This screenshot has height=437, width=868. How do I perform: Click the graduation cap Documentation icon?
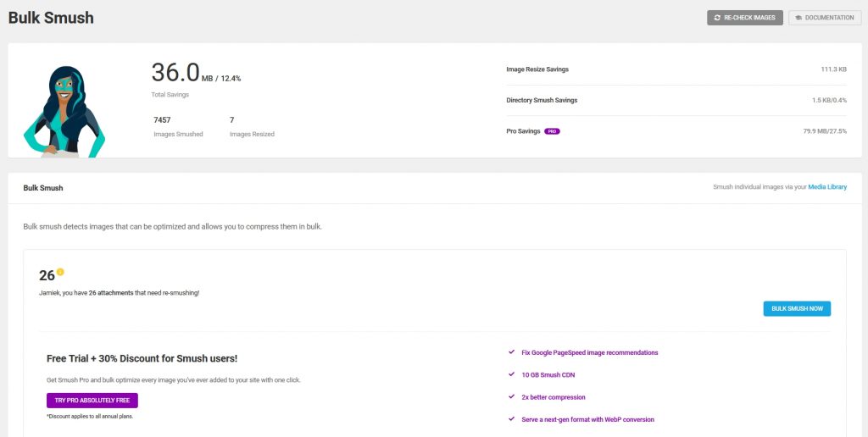[x=798, y=18]
